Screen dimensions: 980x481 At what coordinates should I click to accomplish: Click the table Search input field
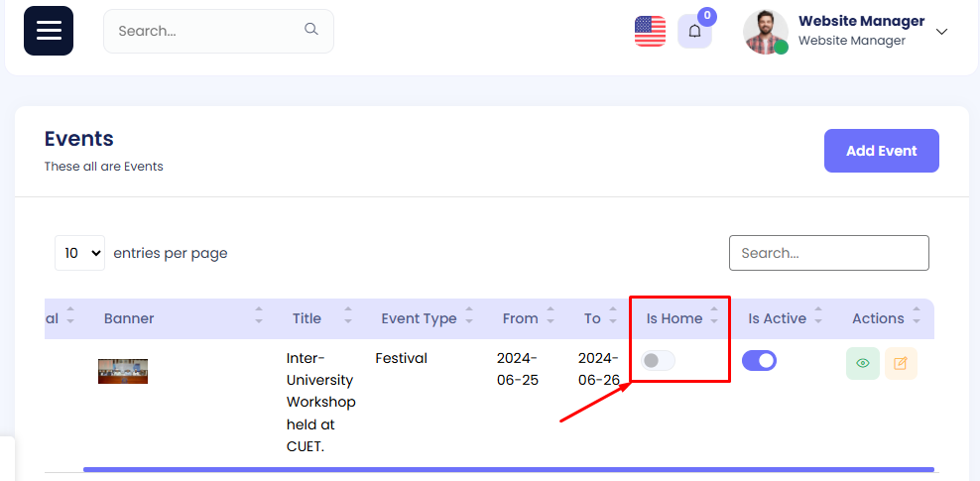tap(828, 253)
